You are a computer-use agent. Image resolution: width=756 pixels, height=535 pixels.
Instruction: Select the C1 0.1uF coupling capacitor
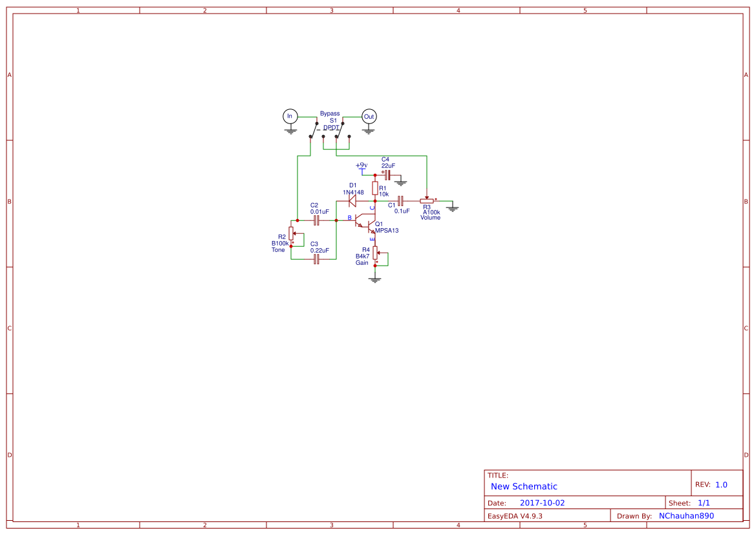(400, 201)
